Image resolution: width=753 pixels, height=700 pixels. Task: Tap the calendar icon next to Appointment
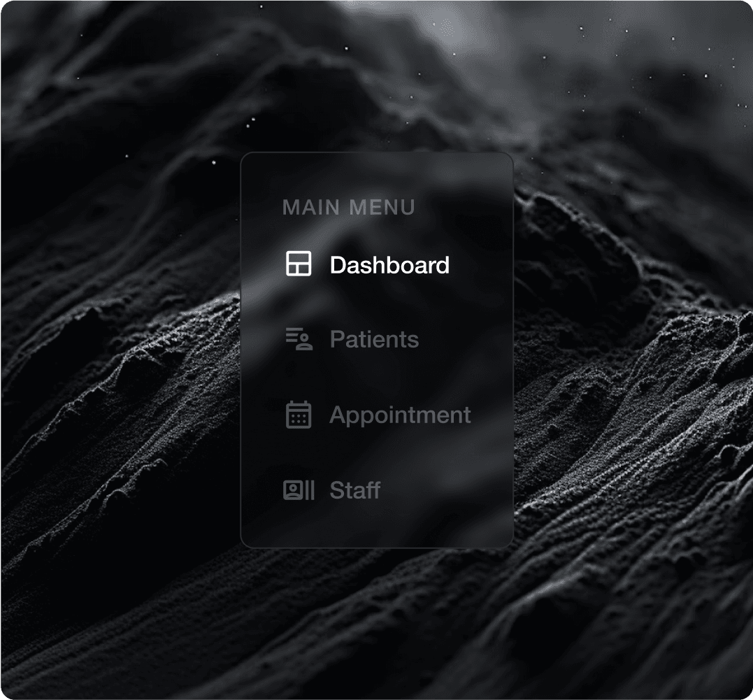[x=298, y=415]
